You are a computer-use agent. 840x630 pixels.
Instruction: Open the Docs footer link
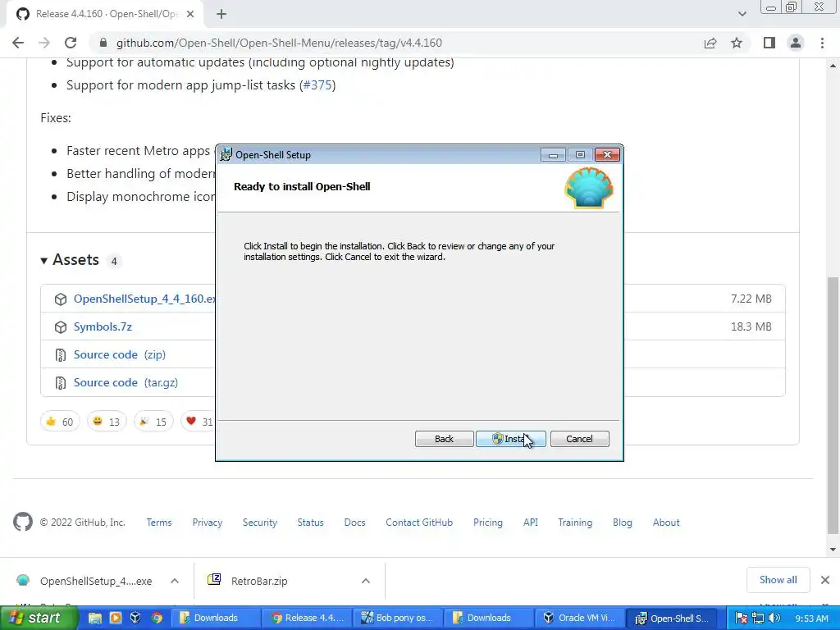tap(354, 523)
